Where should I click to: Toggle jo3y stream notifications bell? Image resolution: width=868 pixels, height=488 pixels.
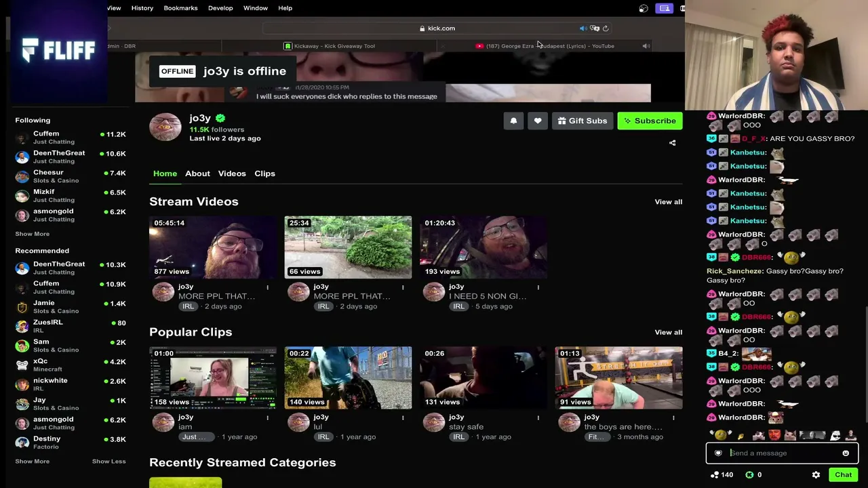(x=513, y=121)
